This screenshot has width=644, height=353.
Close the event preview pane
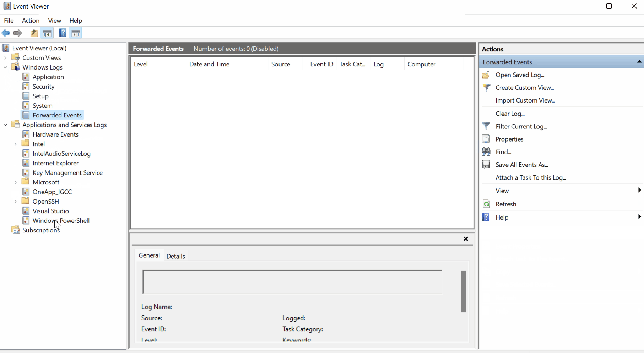[x=466, y=239]
